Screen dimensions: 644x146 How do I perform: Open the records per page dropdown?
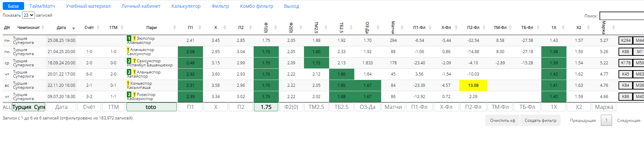pyautogui.click(x=29, y=15)
